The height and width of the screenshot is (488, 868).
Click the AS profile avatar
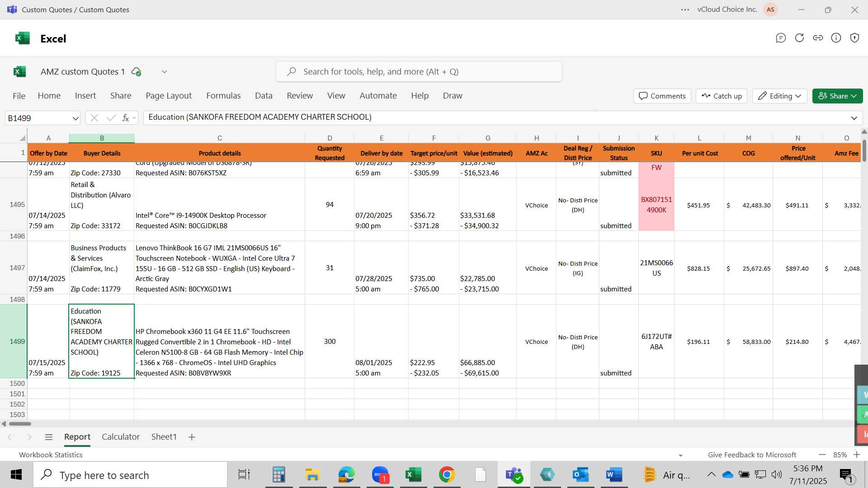point(771,9)
